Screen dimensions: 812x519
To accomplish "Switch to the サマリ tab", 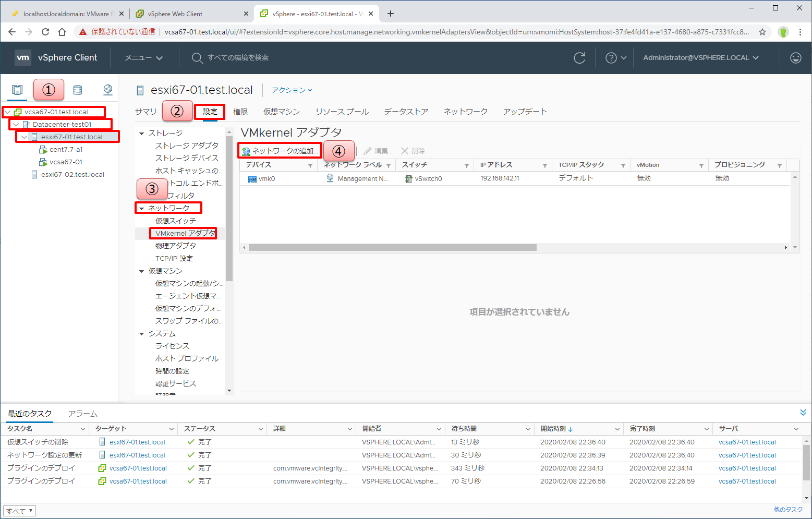I will tap(146, 112).
